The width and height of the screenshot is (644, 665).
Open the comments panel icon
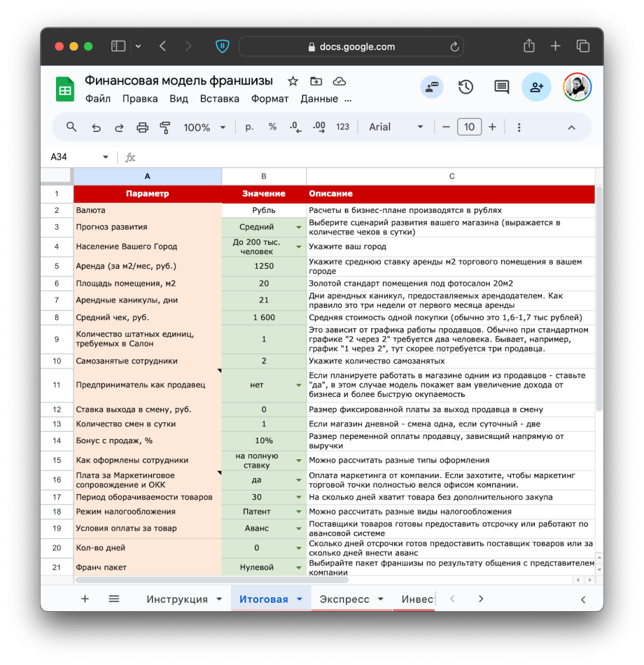point(501,87)
